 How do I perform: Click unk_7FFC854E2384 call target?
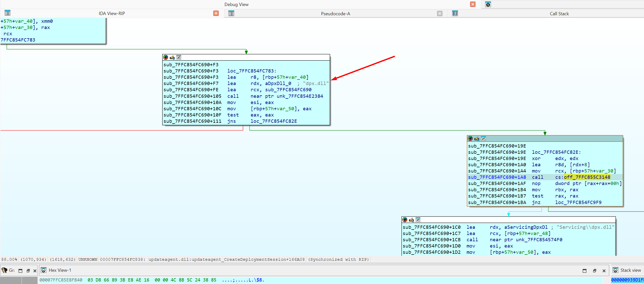(x=300, y=96)
